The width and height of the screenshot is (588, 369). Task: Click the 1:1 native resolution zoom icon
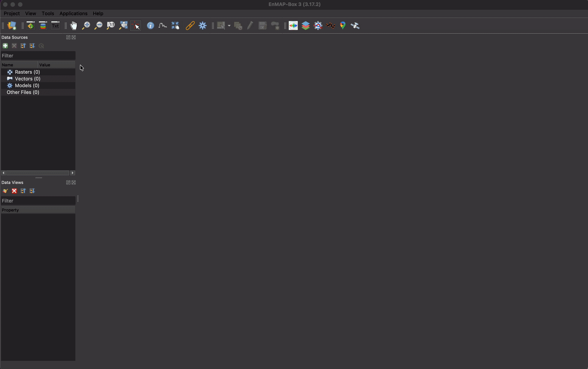pos(111,25)
